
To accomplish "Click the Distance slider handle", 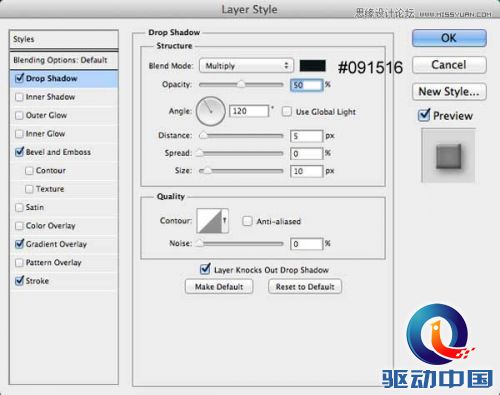I will (x=203, y=135).
